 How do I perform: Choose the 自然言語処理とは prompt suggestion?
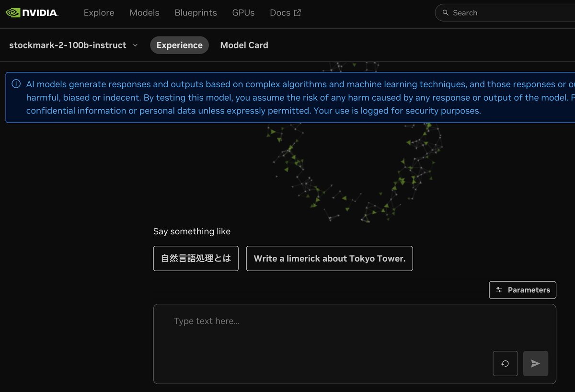[195, 258]
